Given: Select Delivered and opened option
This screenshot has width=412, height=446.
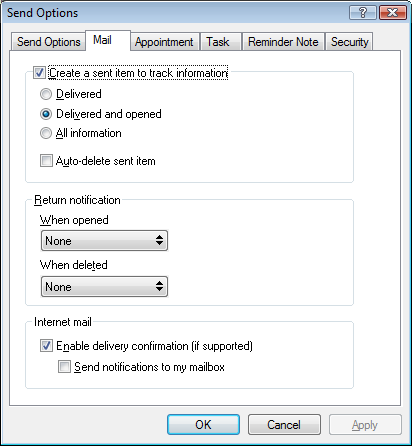Looking at the screenshot, I should tap(46, 114).
